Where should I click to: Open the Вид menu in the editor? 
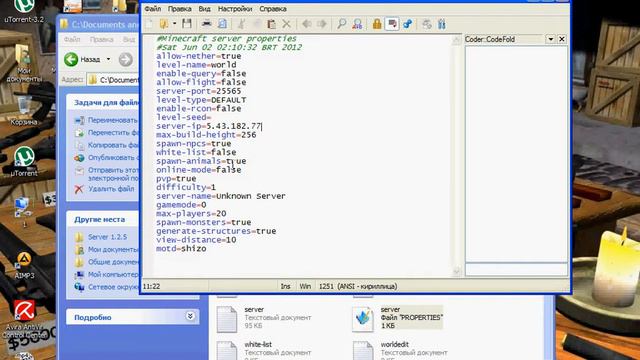(204, 9)
